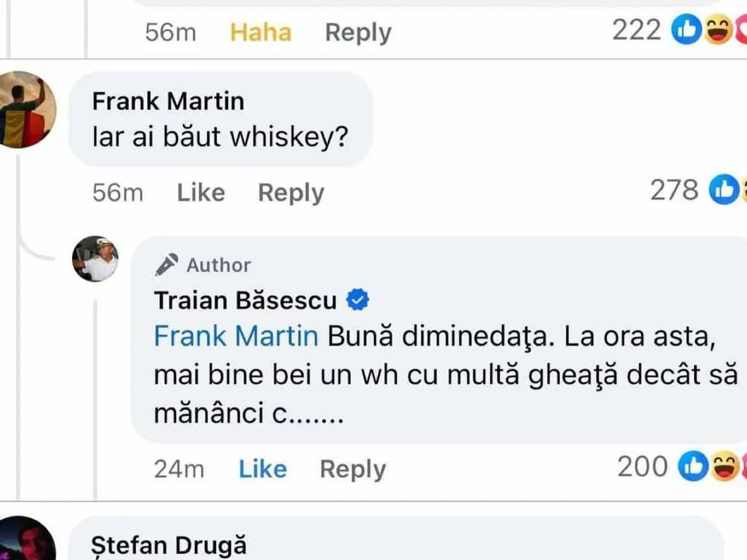The width and height of the screenshot is (747, 560).
Task: Unlike Traian Băsescu's reply
Action: [263, 469]
